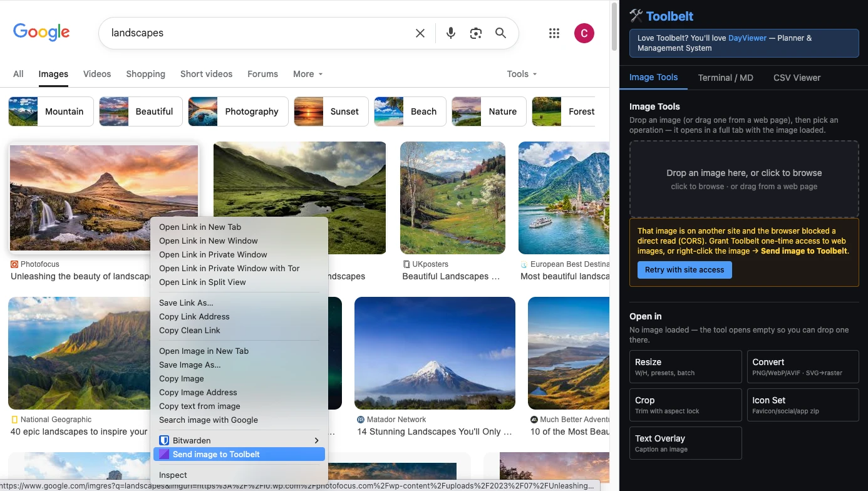Click the Photofocus source favicon
Screen dimensions: 868x491
tap(14, 264)
